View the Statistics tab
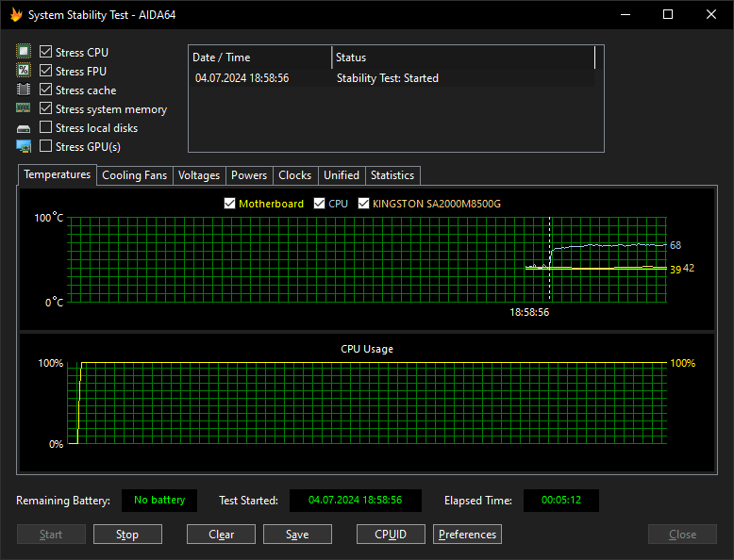 [392, 175]
